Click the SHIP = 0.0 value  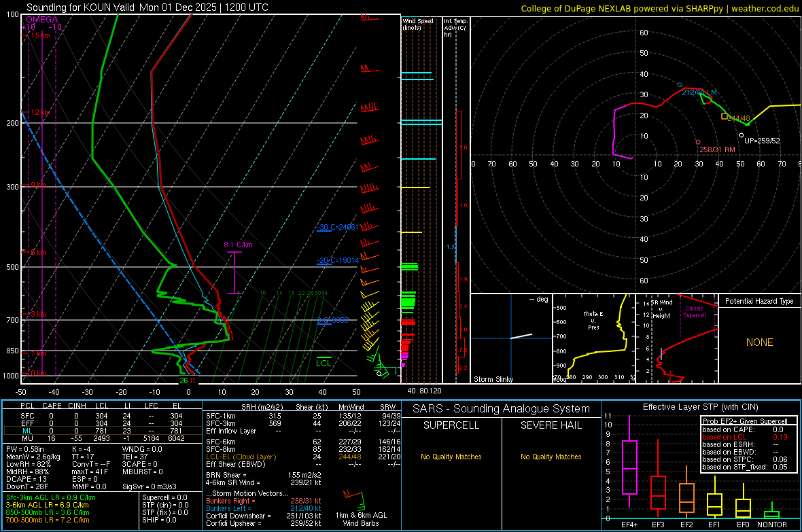coord(159,520)
